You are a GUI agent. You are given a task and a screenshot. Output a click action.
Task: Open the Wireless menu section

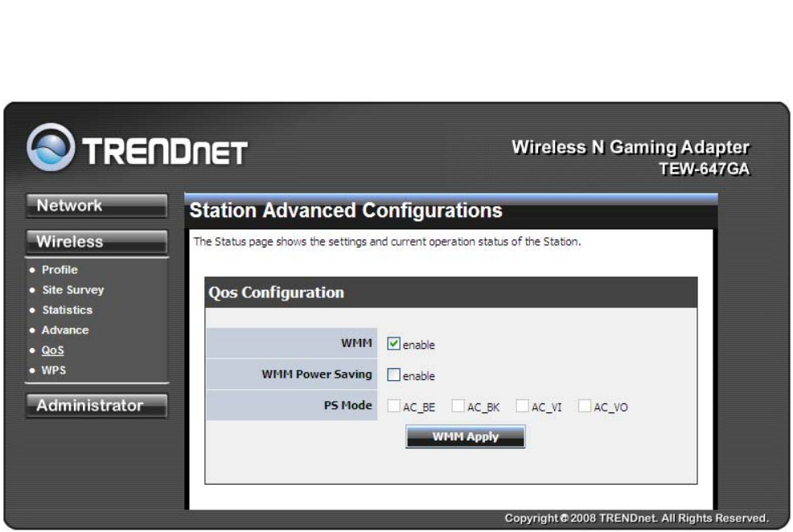click(x=96, y=242)
